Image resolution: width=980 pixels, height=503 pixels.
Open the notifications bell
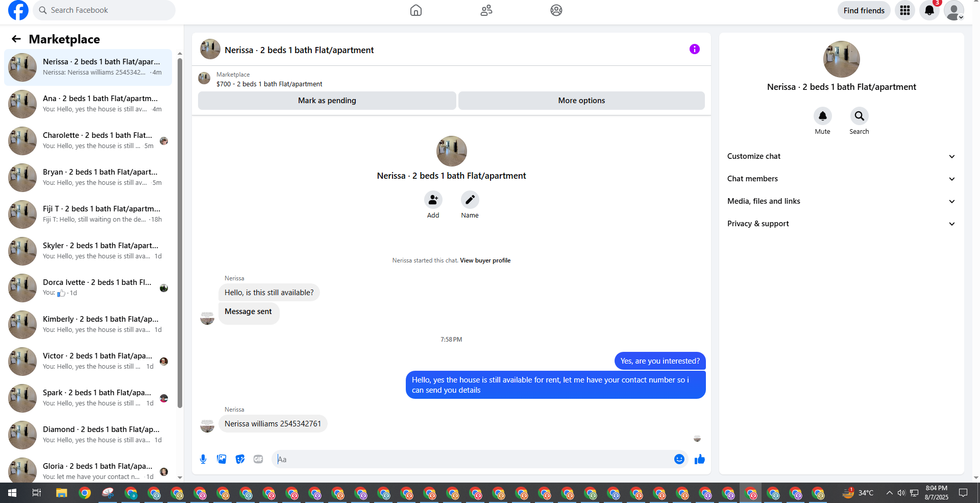929,10
